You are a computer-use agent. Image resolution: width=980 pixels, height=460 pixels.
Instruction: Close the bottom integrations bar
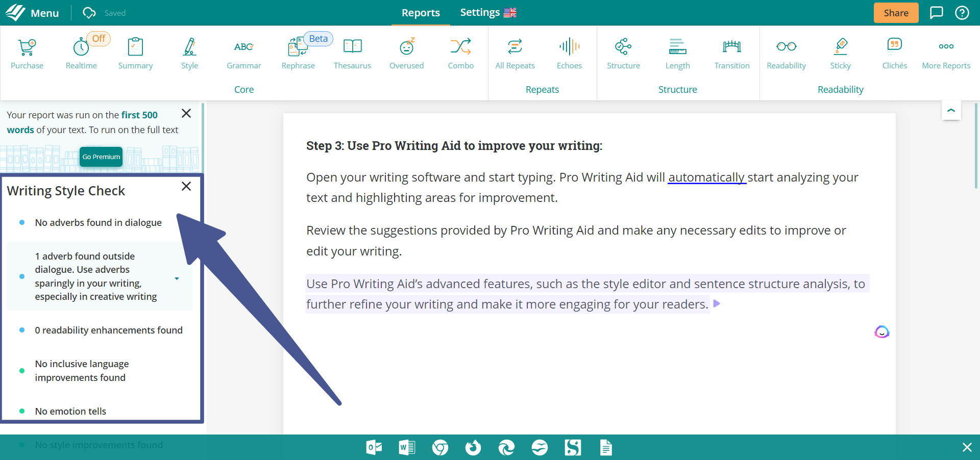tap(967, 447)
